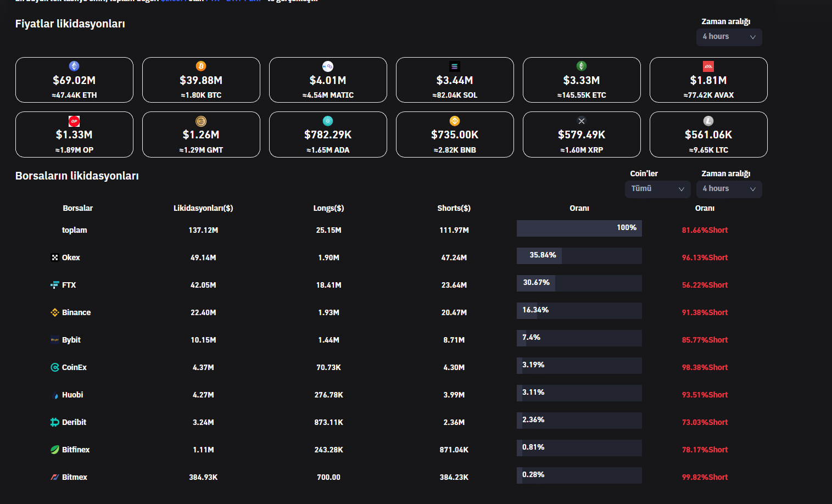
Task: Click the BNB coin icon
Action: (455, 121)
